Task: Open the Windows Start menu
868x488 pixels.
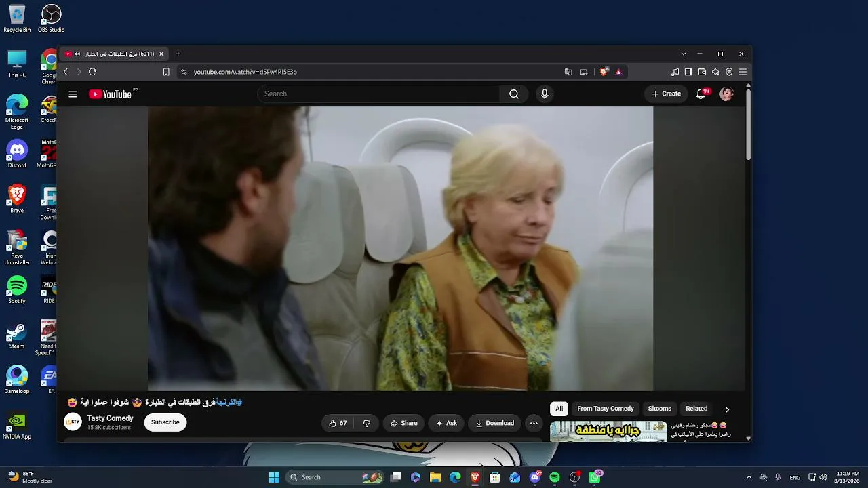Action: point(274,477)
